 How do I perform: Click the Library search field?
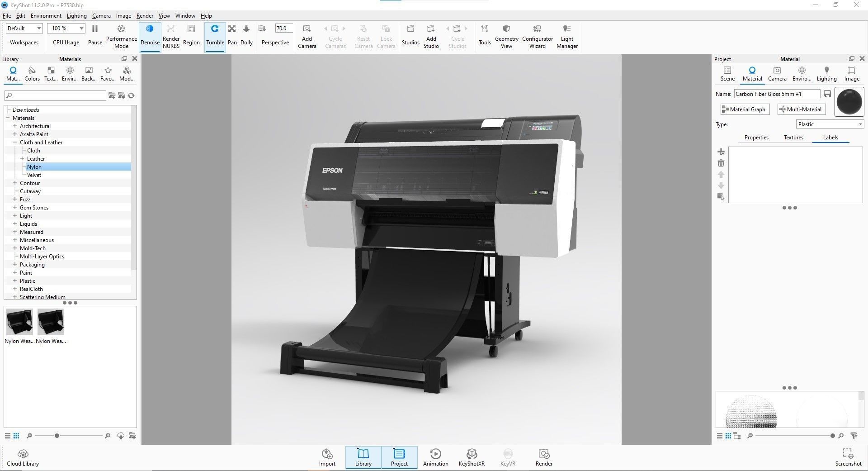[x=55, y=95]
